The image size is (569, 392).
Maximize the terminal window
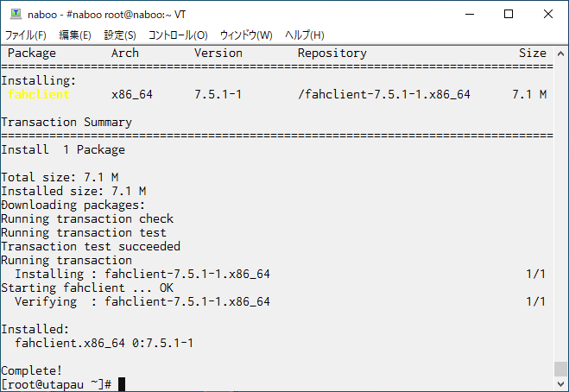[509, 14]
